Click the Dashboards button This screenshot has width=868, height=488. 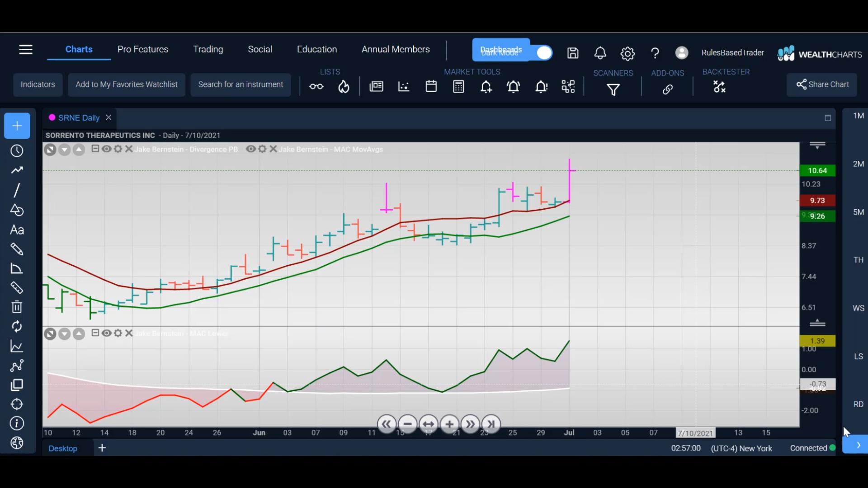pos(501,50)
